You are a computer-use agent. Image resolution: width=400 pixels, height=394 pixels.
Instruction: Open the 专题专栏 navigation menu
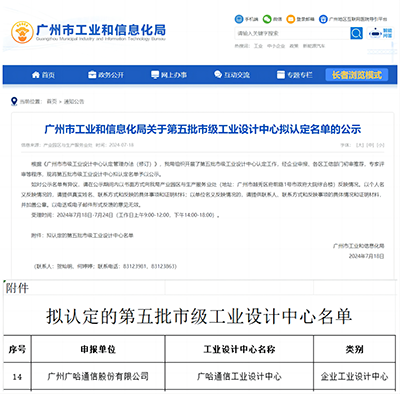point(300,75)
